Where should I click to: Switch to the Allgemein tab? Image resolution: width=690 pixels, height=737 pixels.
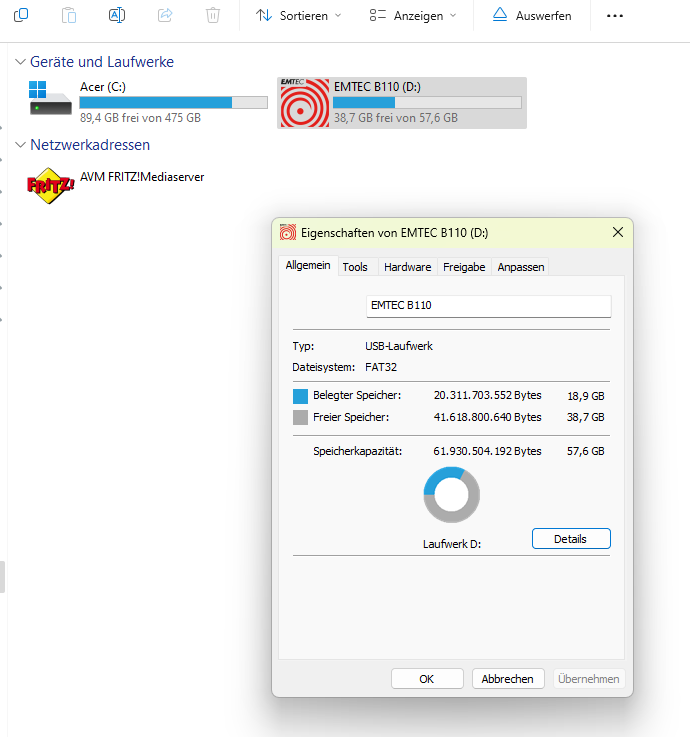(308, 266)
